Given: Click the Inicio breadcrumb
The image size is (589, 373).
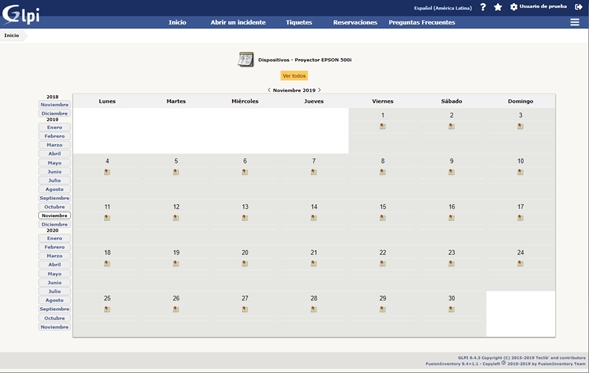Looking at the screenshot, I should 12,35.
